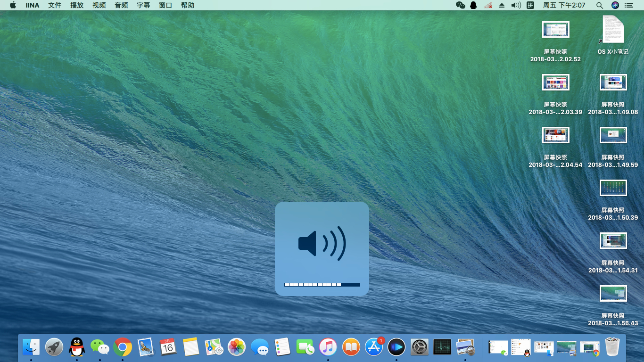The height and width of the screenshot is (362, 644).
Task: Open the Apple menu
Action: pyautogui.click(x=13, y=5)
